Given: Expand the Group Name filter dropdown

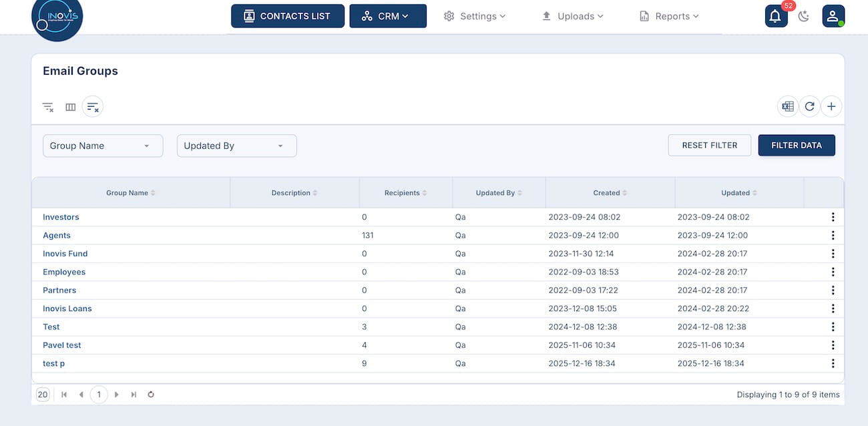Looking at the screenshot, I should [x=103, y=146].
